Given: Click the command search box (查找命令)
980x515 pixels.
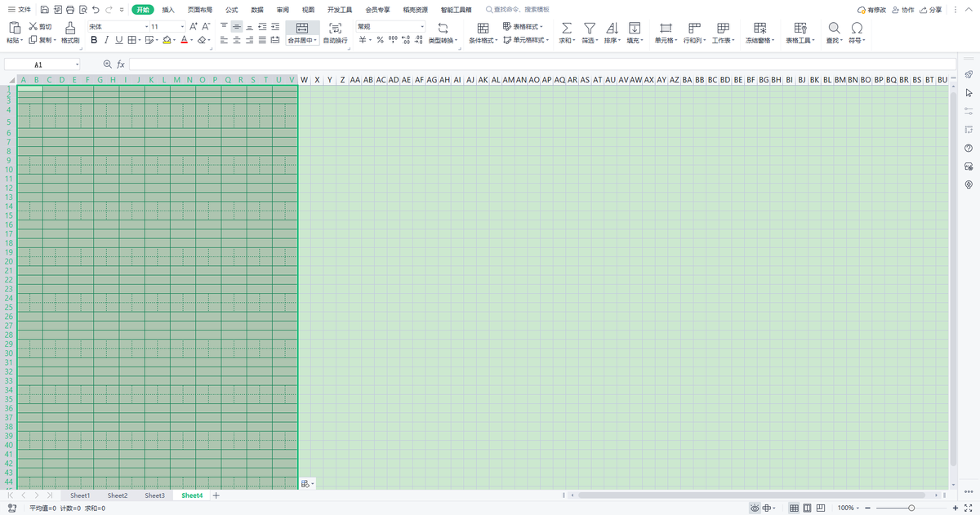Looking at the screenshot, I should 518,10.
